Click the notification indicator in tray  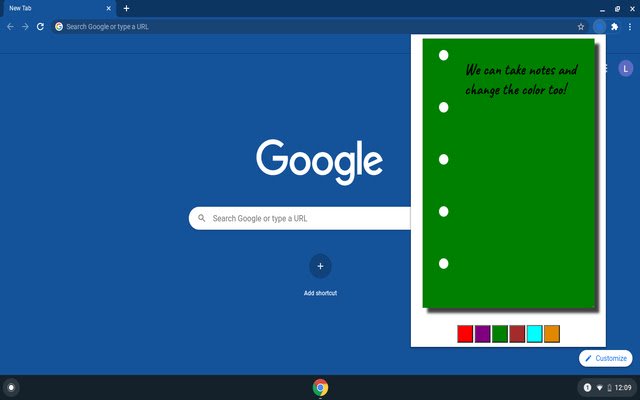click(x=587, y=387)
